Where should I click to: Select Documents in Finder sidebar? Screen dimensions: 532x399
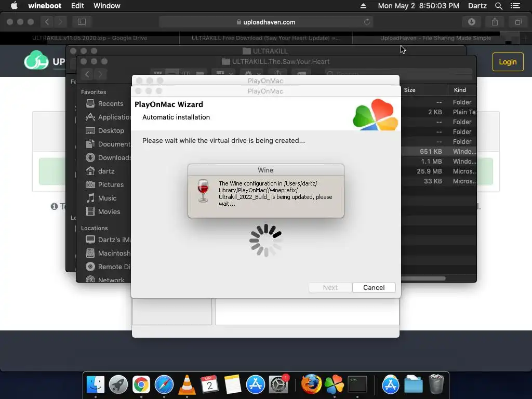point(109,144)
